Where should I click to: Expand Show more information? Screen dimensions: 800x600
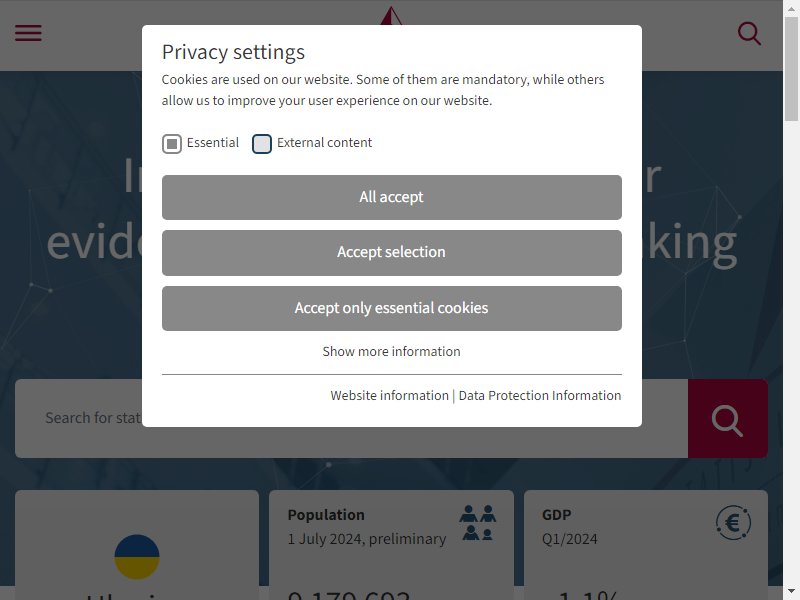tap(391, 352)
